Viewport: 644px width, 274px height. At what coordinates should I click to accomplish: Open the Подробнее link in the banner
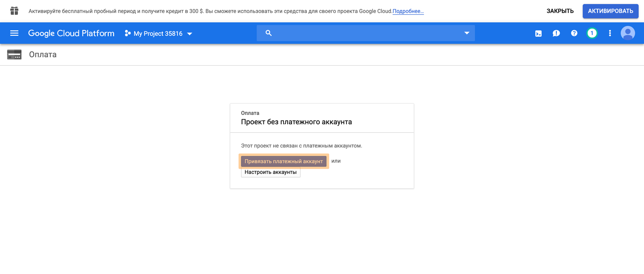(x=408, y=11)
